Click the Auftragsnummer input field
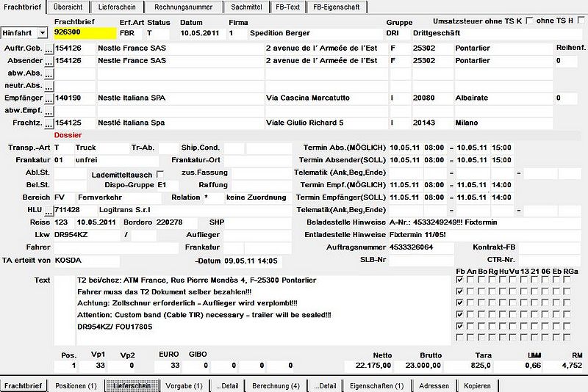Image resolution: width=588 pixels, height=392 pixels. [x=421, y=247]
